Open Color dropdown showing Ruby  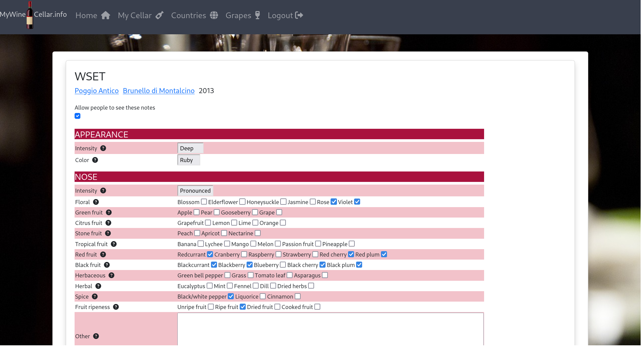[188, 160]
